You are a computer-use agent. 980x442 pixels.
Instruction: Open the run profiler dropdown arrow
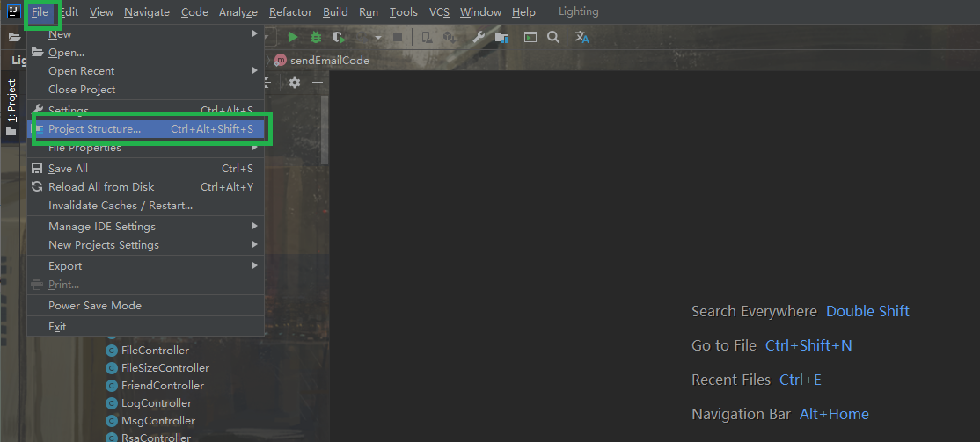pyautogui.click(x=377, y=38)
